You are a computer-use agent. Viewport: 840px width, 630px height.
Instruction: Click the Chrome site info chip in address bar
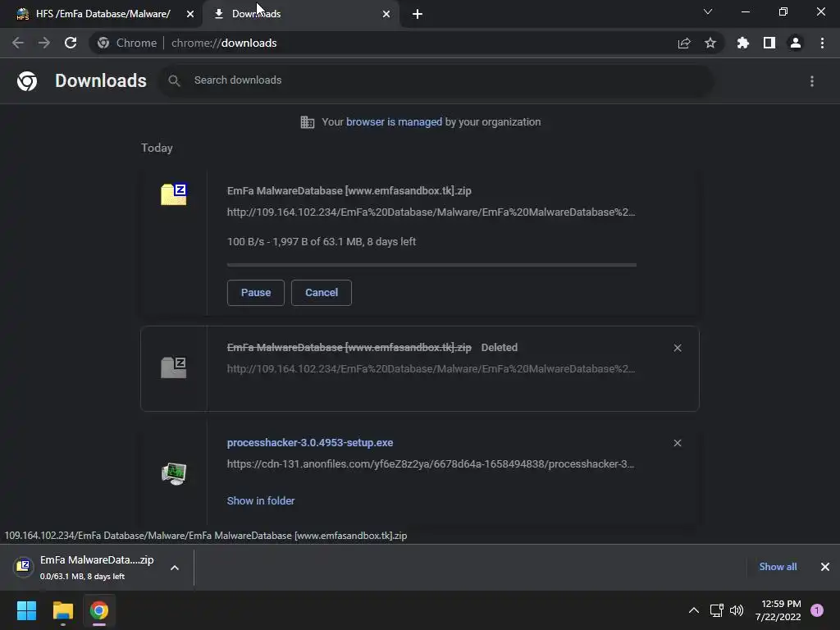point(127,43)
